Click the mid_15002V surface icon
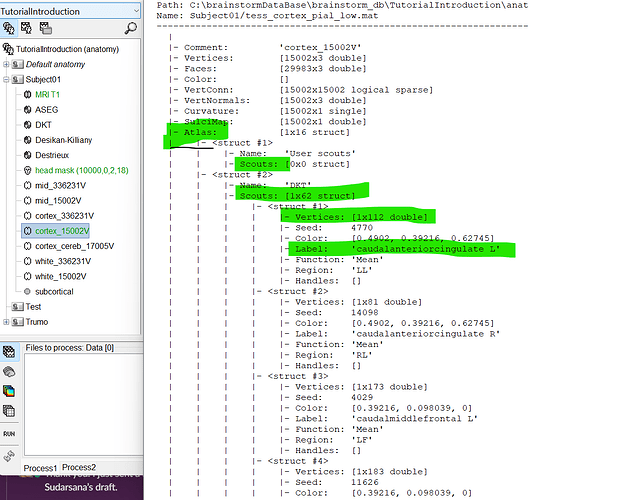Screen dimensions: 621x500 click(x=27, y=200)
